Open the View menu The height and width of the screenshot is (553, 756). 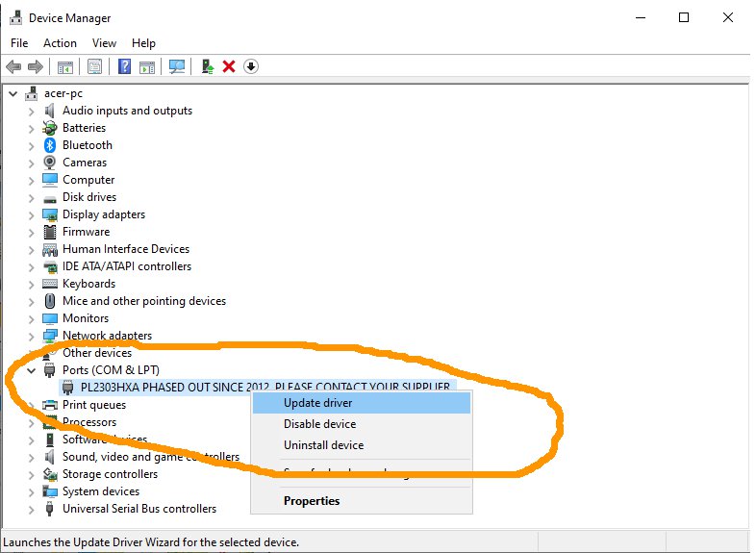tap(104, 43)
